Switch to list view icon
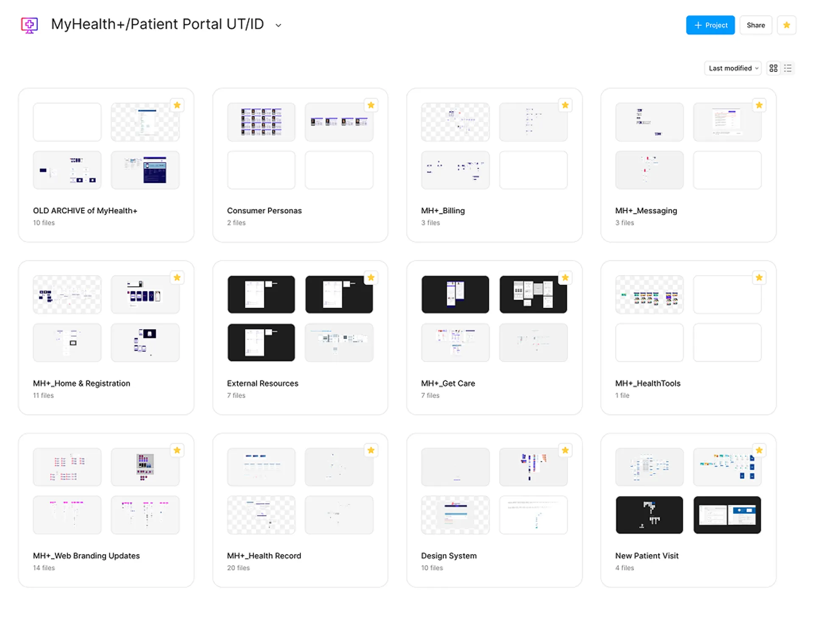Image resolution: width=814 pixels, height=644 pixels. pyautogui.click(x=788, y=68)
